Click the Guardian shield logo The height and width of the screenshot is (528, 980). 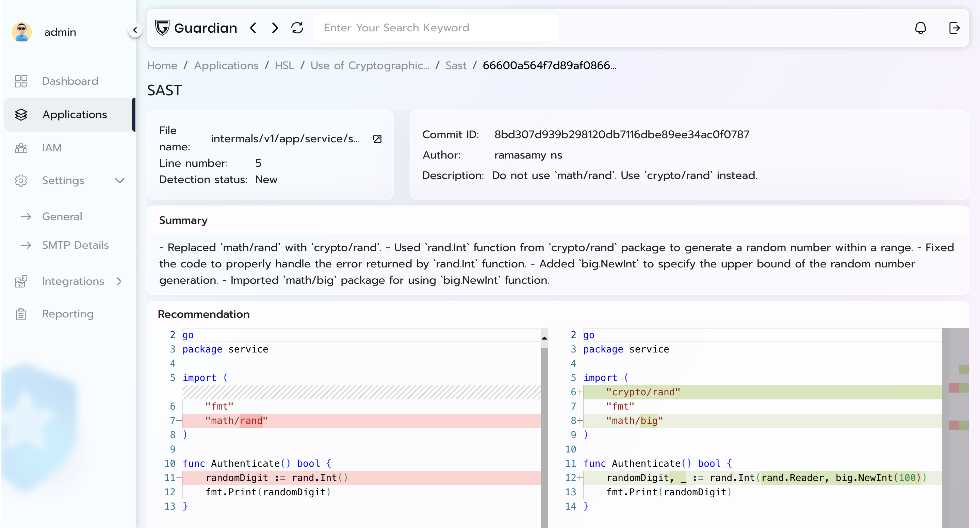pyautogui.click(x=162, y=28)
